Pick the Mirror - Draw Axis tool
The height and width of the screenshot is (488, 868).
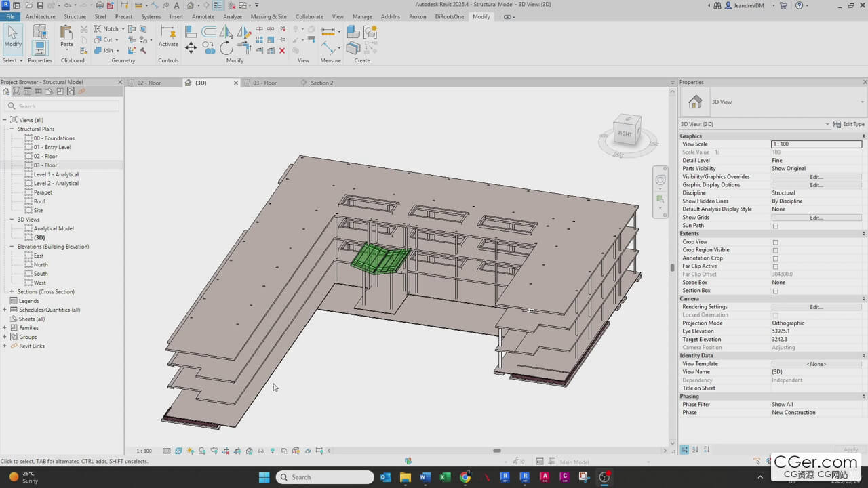244,31
